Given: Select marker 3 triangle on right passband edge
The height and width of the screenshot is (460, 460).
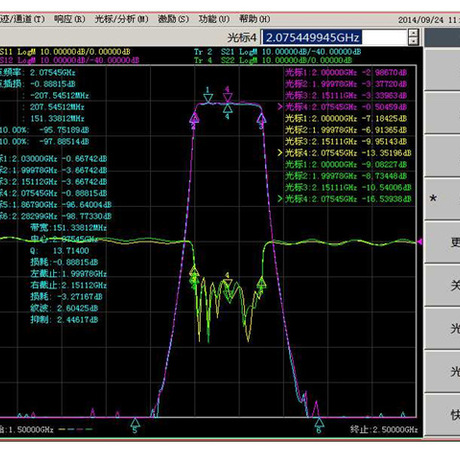Looking at the screenshot, I should coord(262,118).
